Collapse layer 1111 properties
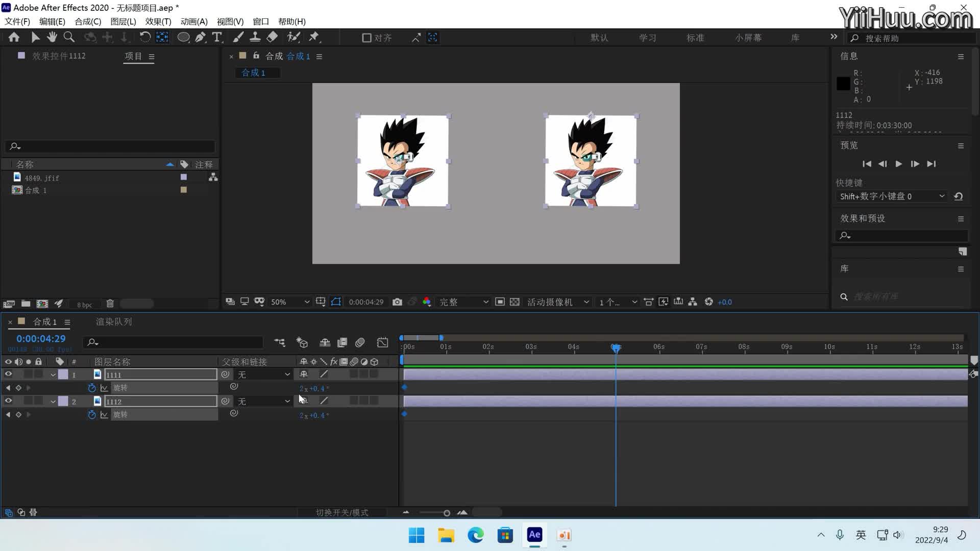980x551 pixels. [x=53, y=374]
